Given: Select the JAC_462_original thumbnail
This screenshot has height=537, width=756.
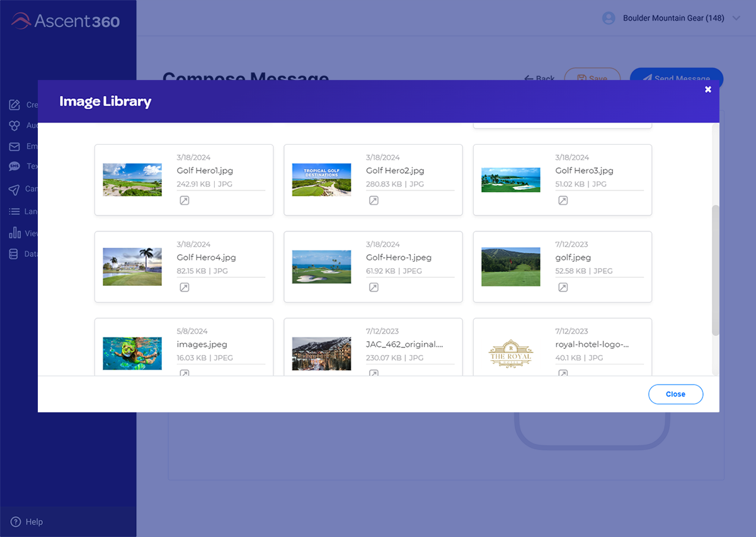Looking at the screenshot, I should tap(321, 354).
